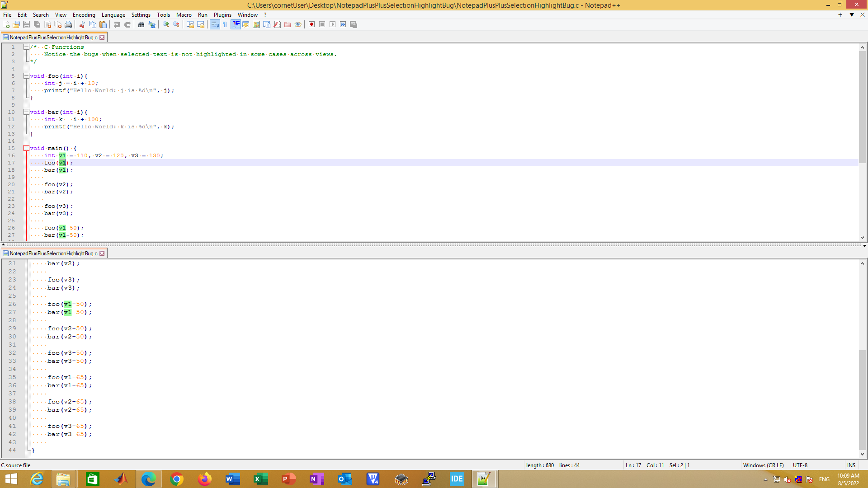The width and height of the screenshot is (868, 488).
Task: Select the lower view's file tab
Action: [54, 253]
